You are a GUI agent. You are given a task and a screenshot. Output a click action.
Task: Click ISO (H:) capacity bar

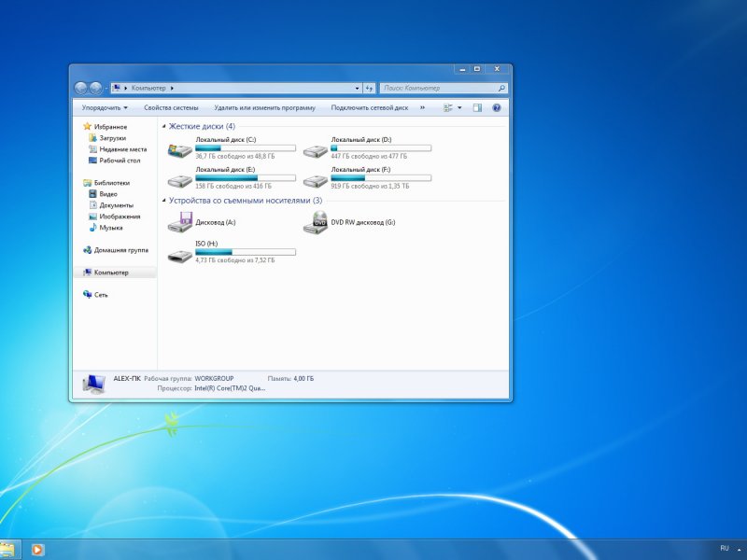(x=246, y=252)
